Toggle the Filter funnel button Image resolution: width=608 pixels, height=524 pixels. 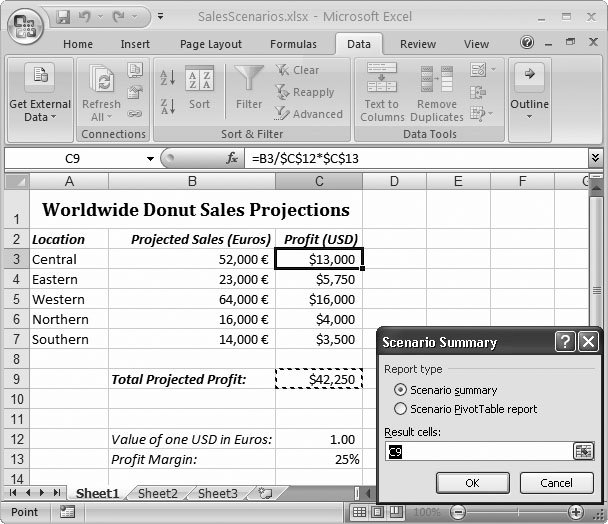(x=249, y=88)
